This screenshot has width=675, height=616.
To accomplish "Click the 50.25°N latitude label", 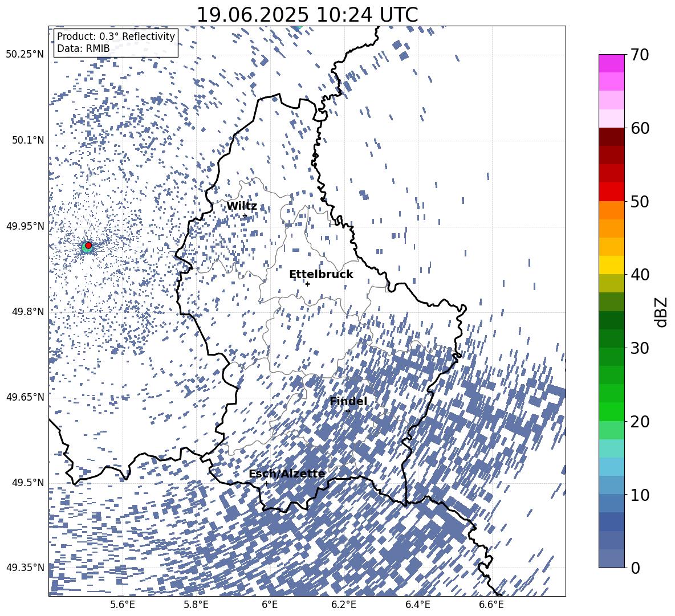I will click(25, 55).
